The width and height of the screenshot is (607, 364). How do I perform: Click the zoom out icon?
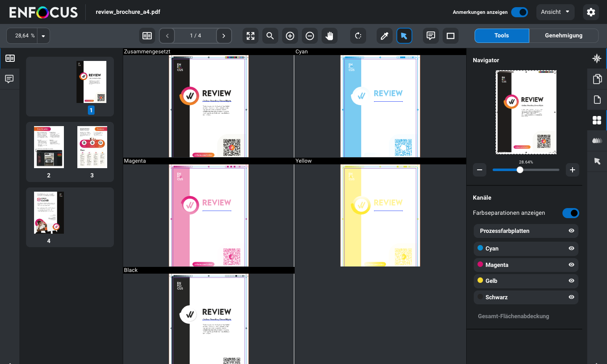tap(310, 36)
